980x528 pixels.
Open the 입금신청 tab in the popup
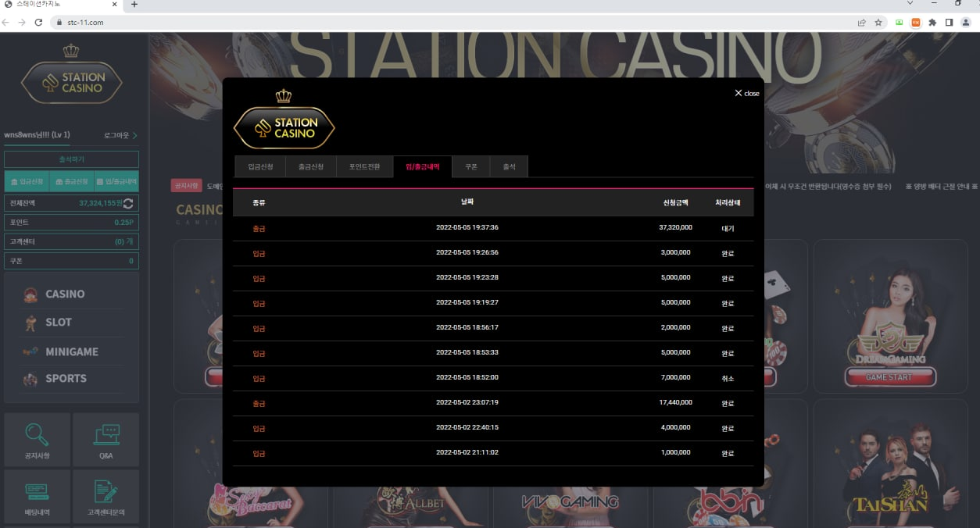[260, 166]
